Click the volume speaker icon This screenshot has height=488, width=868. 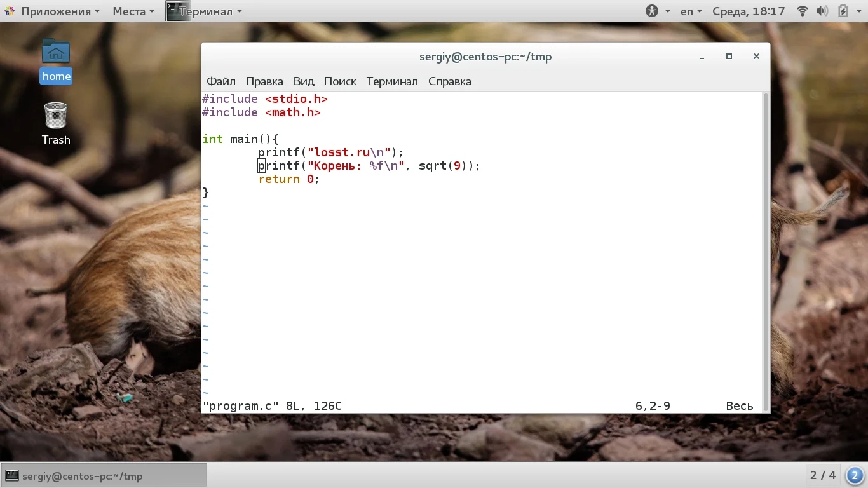click(x=822, y=11)
